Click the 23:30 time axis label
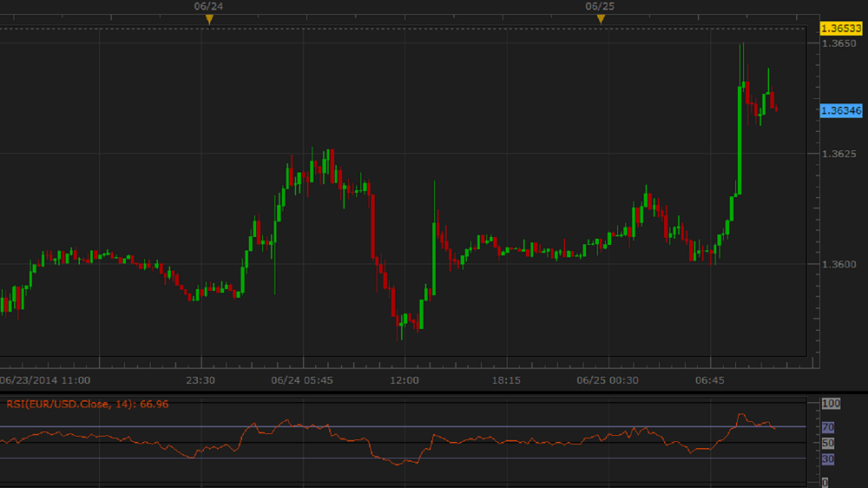 (x=201, y=380)
